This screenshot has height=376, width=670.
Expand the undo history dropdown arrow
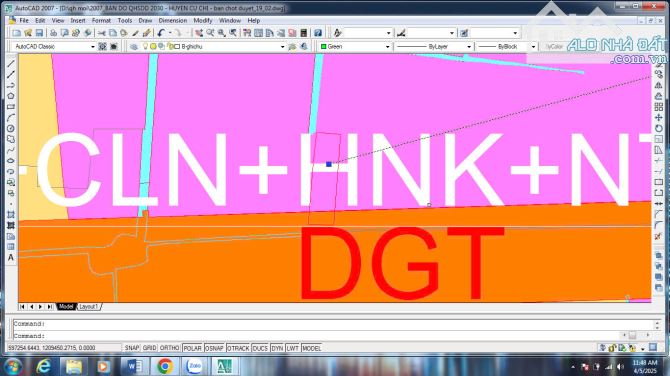tap(170, 33)
